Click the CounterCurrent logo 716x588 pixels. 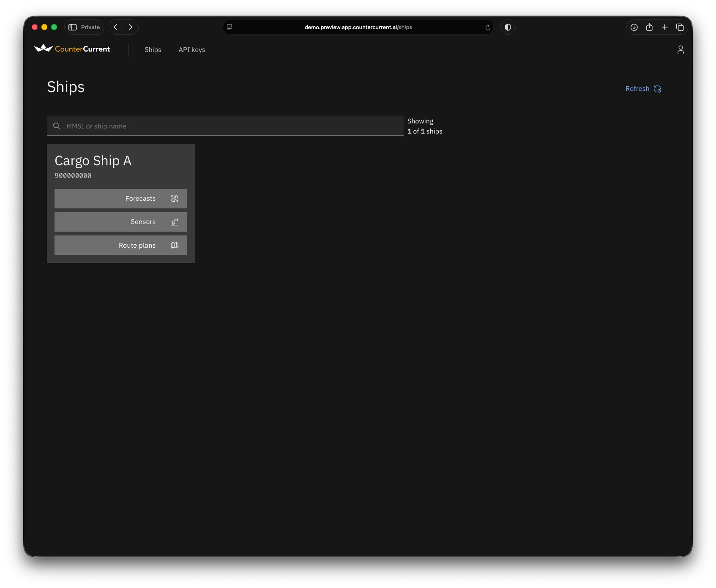pyautogui.click(x=72, y=49)
